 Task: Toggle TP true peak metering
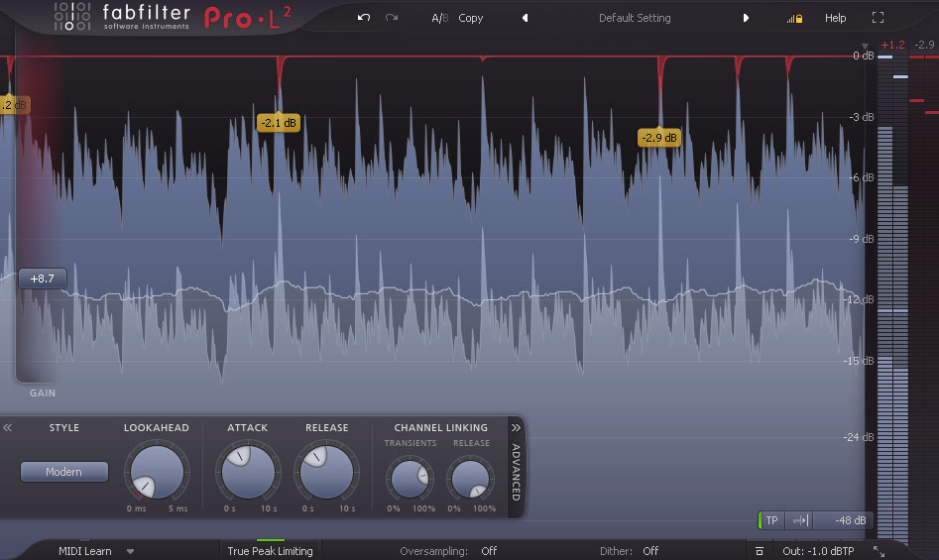coord(771,520)
